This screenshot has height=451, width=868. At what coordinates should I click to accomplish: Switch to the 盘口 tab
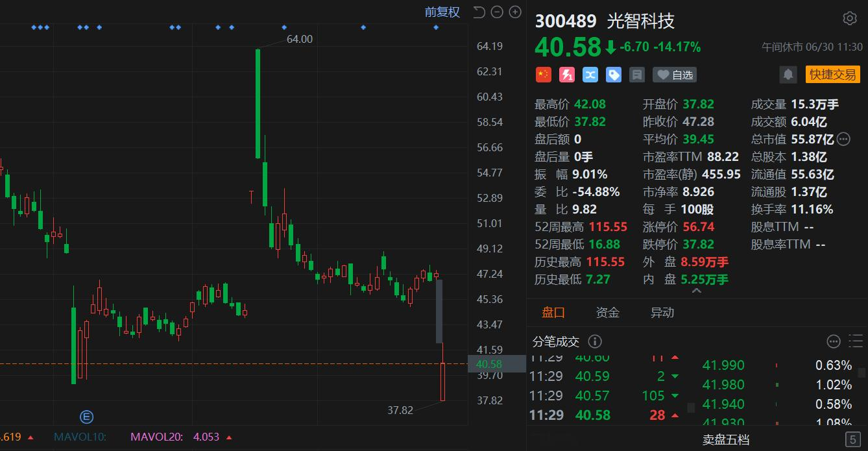[x=553, y=313]
